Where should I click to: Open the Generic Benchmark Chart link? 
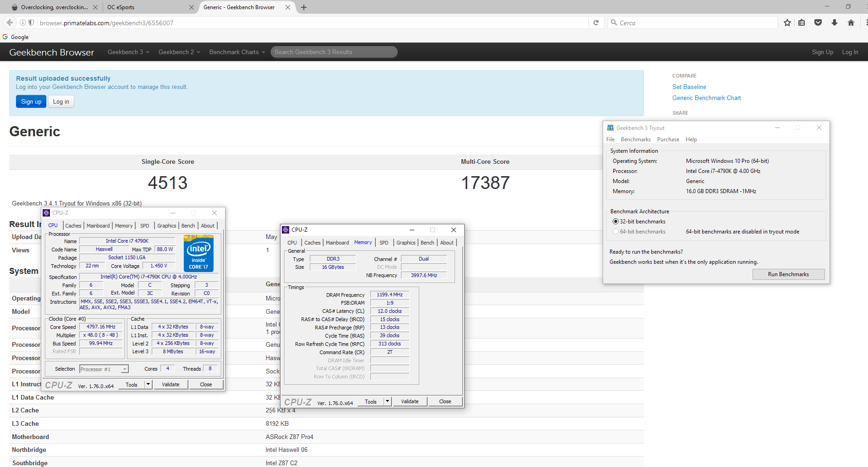(706, 98)
